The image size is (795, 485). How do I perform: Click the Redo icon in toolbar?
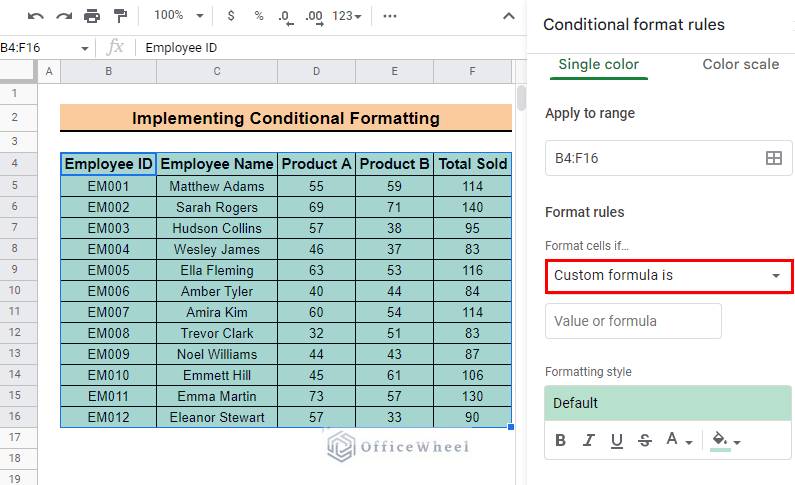coord(64,16)
